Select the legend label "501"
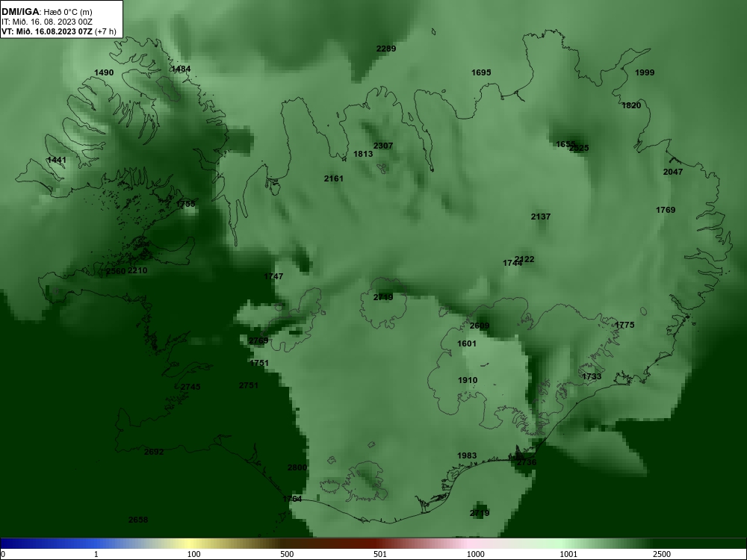The width and height of the screenshot is (747, 560). pos(380,554)
